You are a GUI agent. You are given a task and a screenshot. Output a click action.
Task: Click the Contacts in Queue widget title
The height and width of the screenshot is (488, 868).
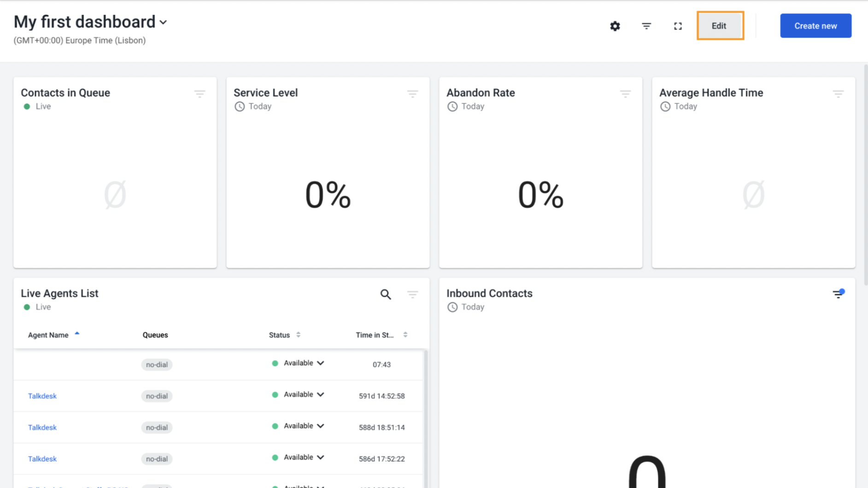[65, 93]
